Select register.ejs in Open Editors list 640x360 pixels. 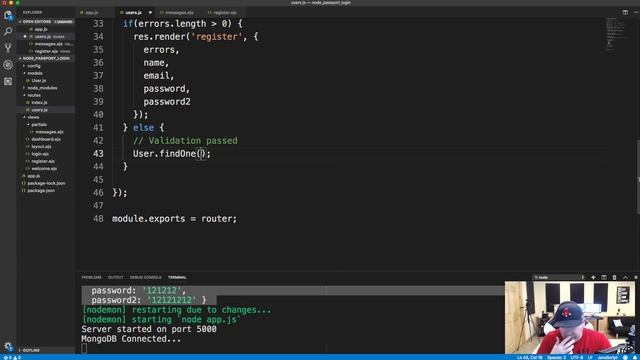point(46,51)
